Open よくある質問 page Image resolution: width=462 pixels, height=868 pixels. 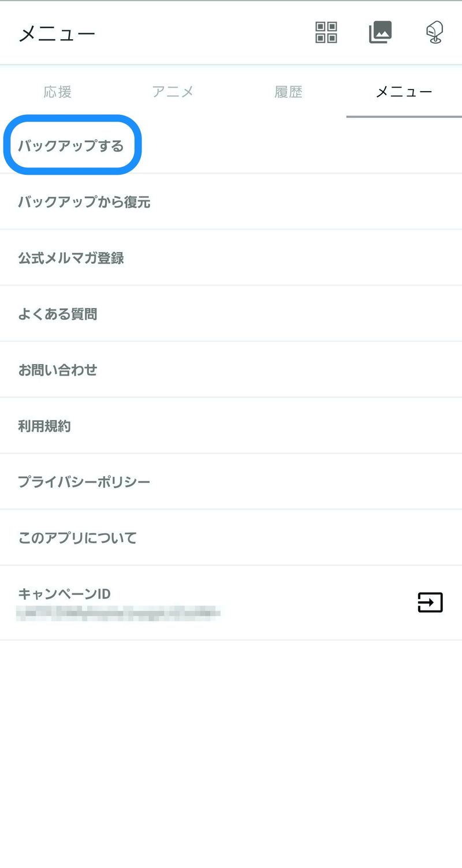tap(58, 314)
